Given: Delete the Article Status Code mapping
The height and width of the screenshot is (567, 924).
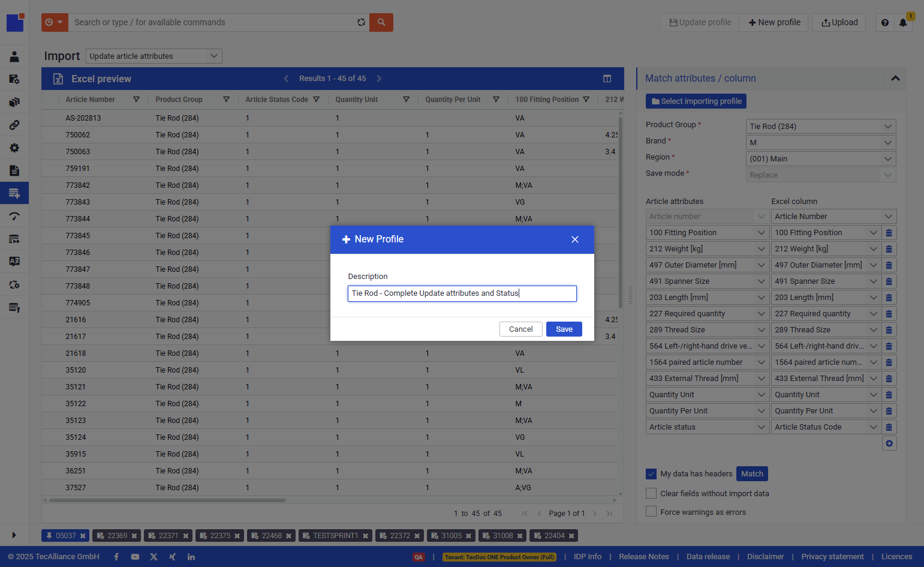Looking at the screenshot, I should [889, 427].
